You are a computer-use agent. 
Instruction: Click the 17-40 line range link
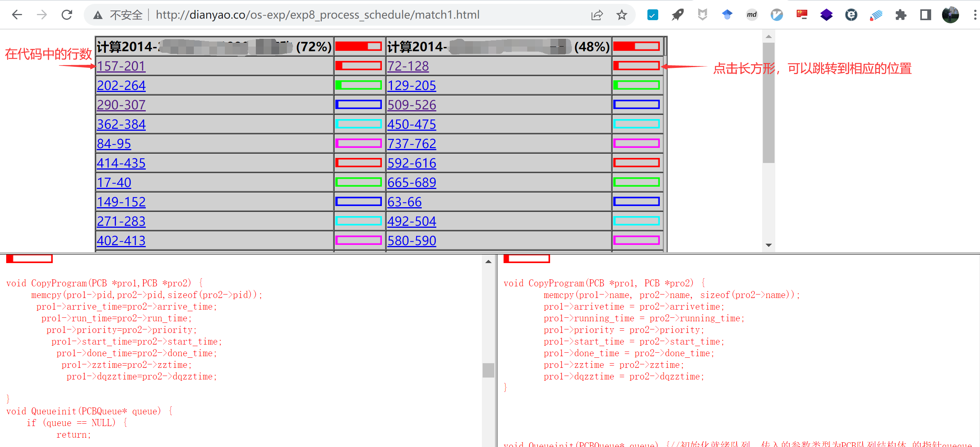point(114,182)
